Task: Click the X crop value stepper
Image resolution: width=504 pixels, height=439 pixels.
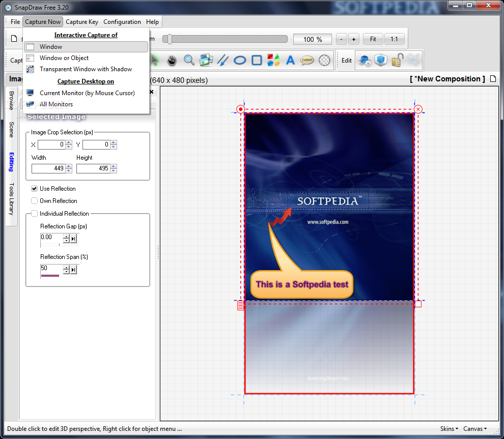Action: click(x=68, y=144)
